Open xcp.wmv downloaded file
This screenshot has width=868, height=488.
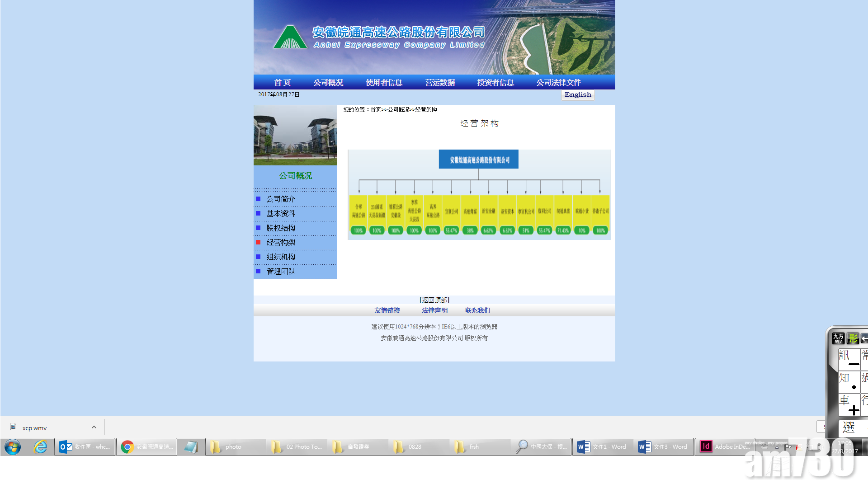34,428
